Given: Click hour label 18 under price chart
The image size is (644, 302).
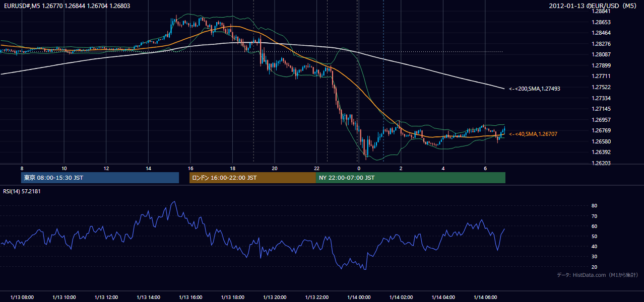Looking at the screenshot, I should [x=232, y=168].
